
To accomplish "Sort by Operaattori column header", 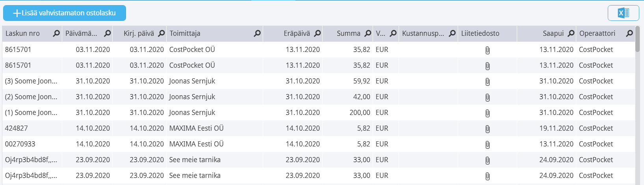I will pos(597,33).
